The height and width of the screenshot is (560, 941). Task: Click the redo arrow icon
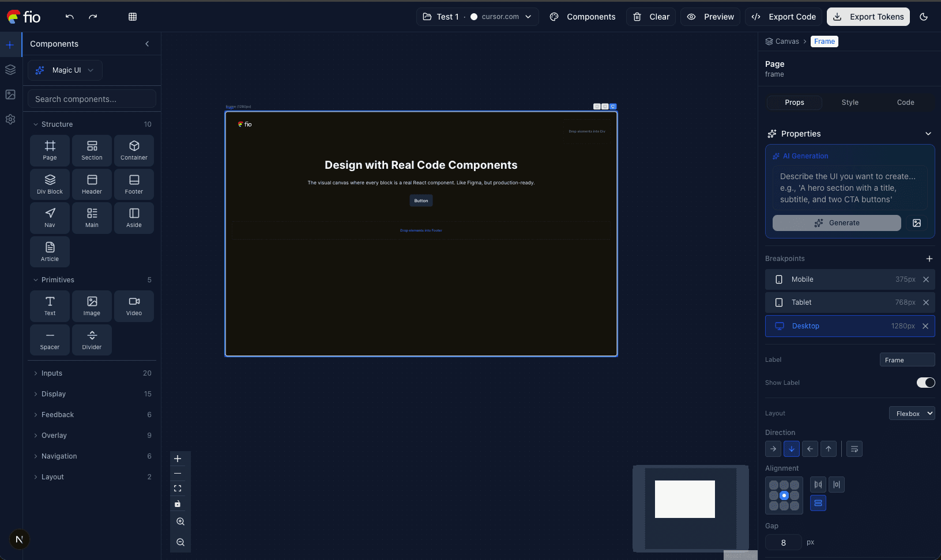pos(93,17)
